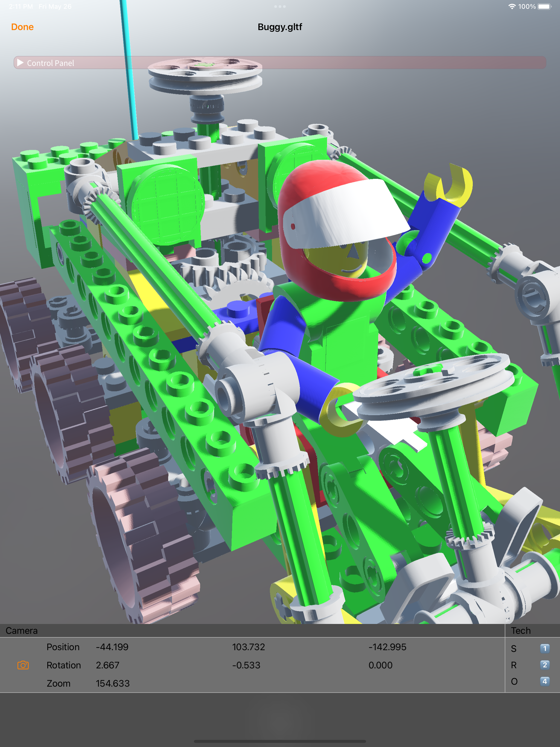
Task: Select rotation value -0.533
Action: 246,665
